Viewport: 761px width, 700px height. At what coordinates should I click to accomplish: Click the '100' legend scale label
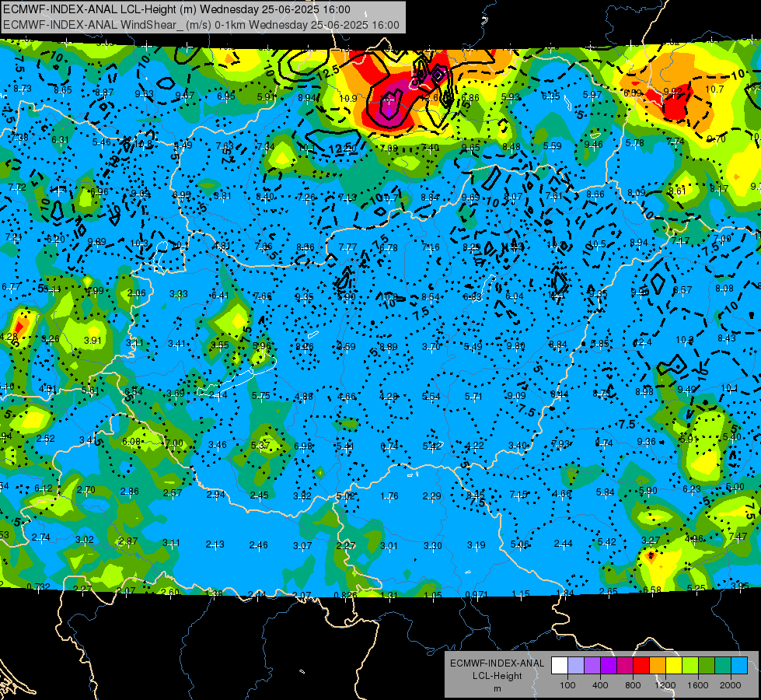[567, 685]
